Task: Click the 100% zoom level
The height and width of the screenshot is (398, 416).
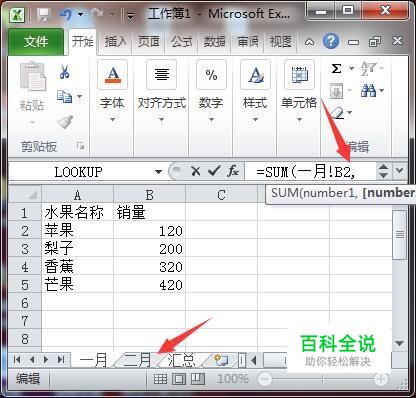Action: click(x=233, y=379)
